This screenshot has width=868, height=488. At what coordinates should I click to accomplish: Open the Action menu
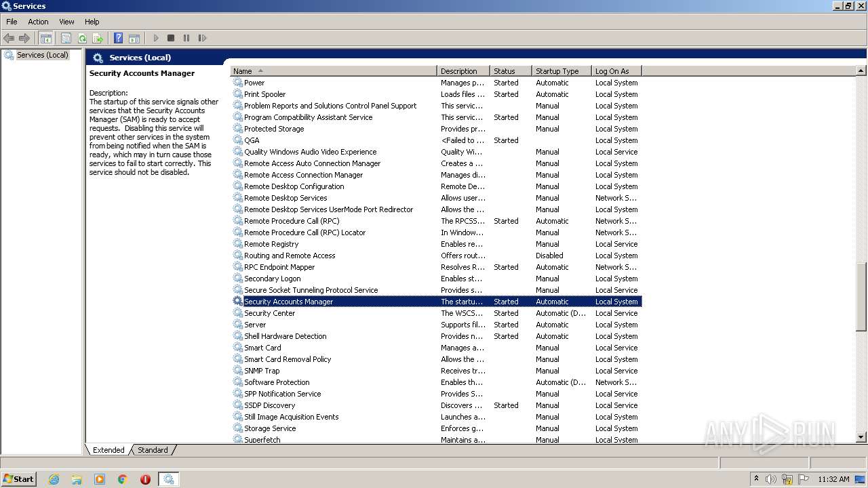coord(38,22)
